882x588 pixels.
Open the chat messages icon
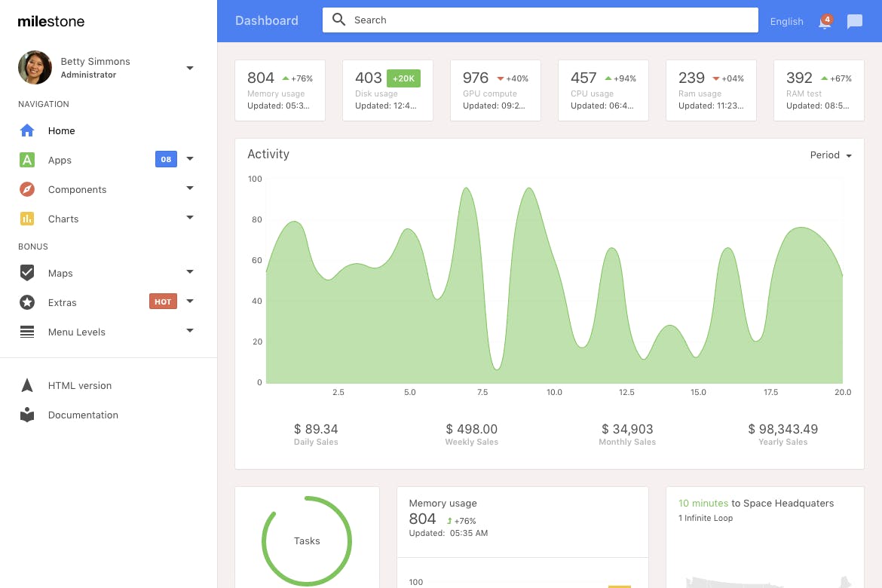[x=855, y=21]
